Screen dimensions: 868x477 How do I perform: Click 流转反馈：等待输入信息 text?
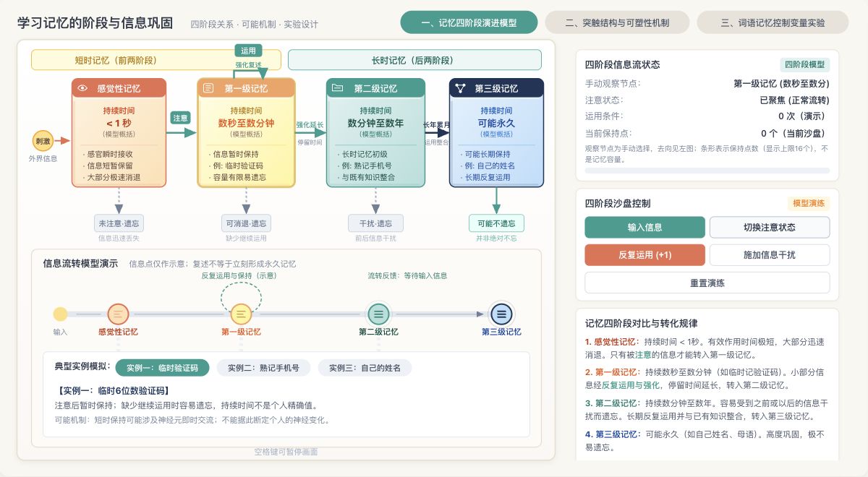point(408,275)
